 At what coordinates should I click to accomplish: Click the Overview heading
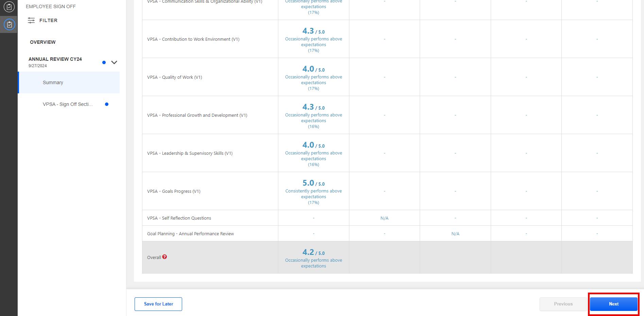(42, 42)
